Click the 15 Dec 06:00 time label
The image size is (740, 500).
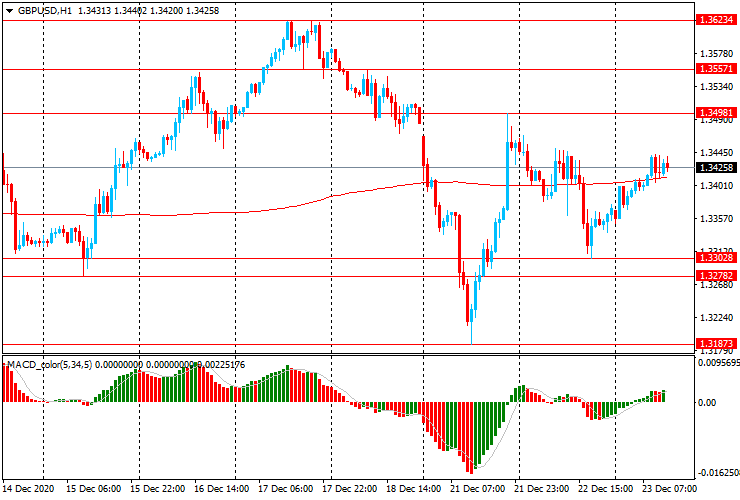[x=93, y=488]
